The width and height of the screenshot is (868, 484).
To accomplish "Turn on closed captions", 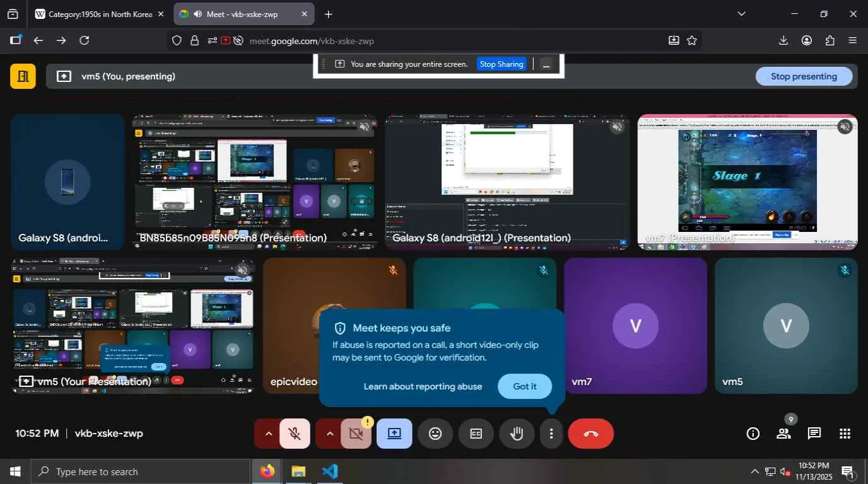I will [x=476, y=434].
